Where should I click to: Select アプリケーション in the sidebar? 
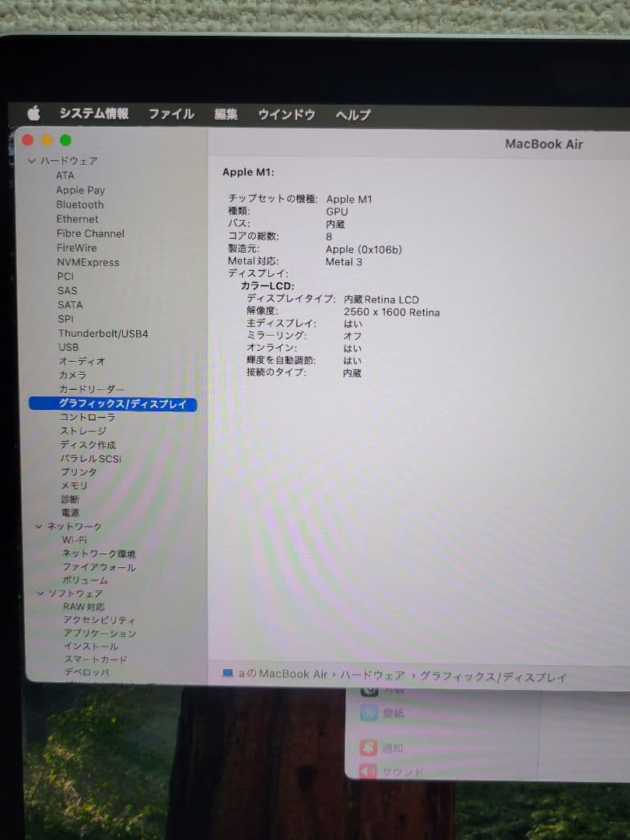[x=100, y=633]
